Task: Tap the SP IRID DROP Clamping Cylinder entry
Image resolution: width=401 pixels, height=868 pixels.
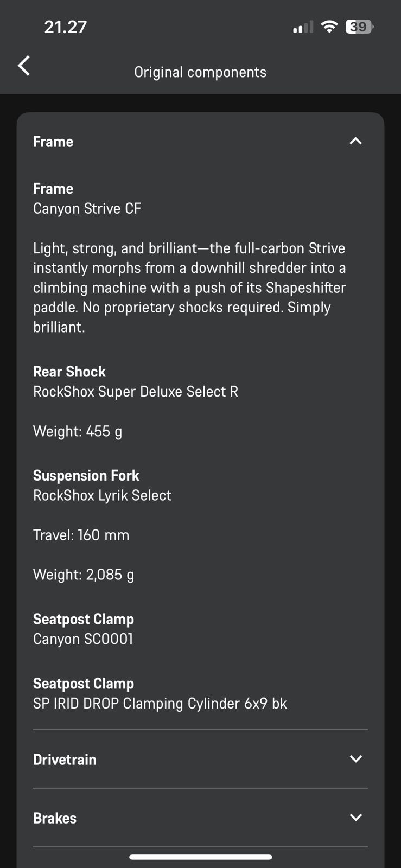Action: [x=160, y=704]
